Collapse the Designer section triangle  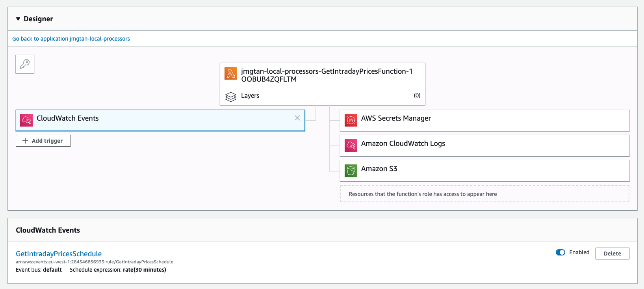18,19
